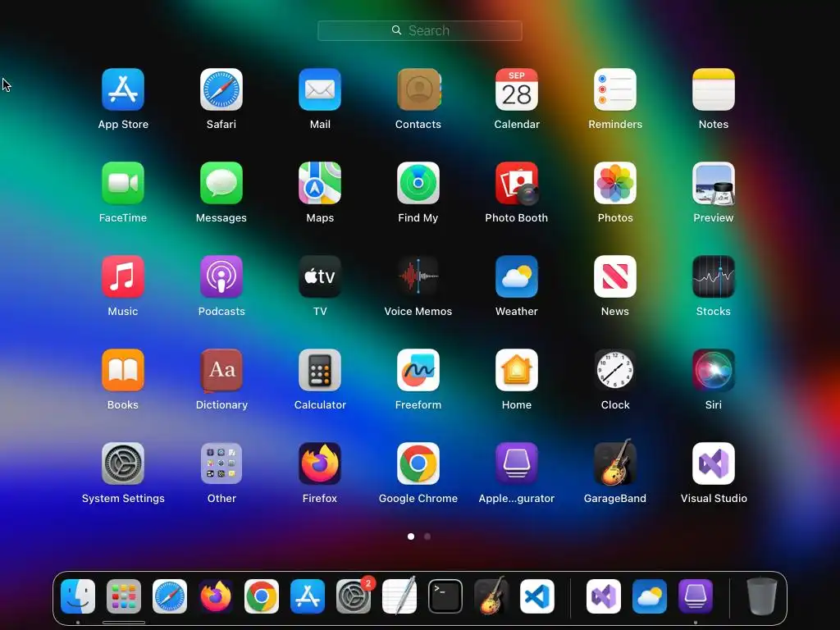Launch Photo Booth
This screenshot has height=630, width=840.
(517, 183)
